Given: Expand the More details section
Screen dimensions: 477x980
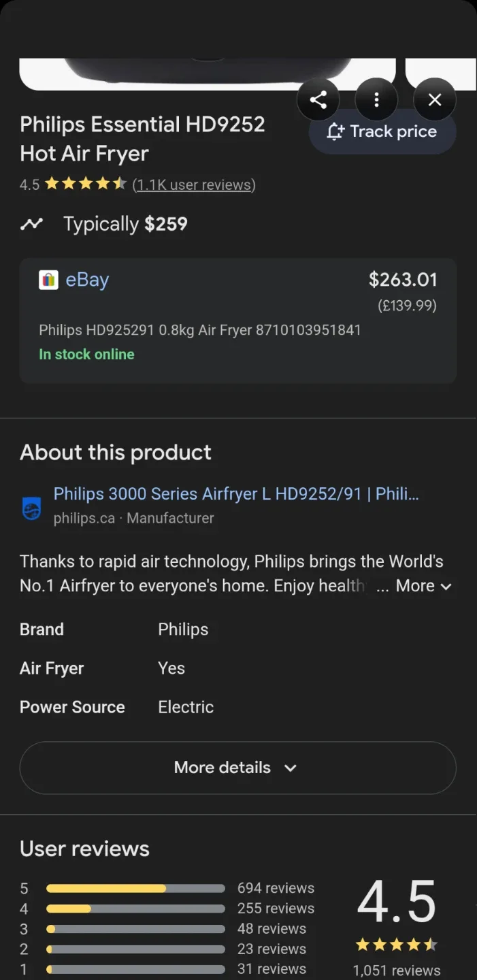Looking at the screenshot, I should click(x=237, y=768).
